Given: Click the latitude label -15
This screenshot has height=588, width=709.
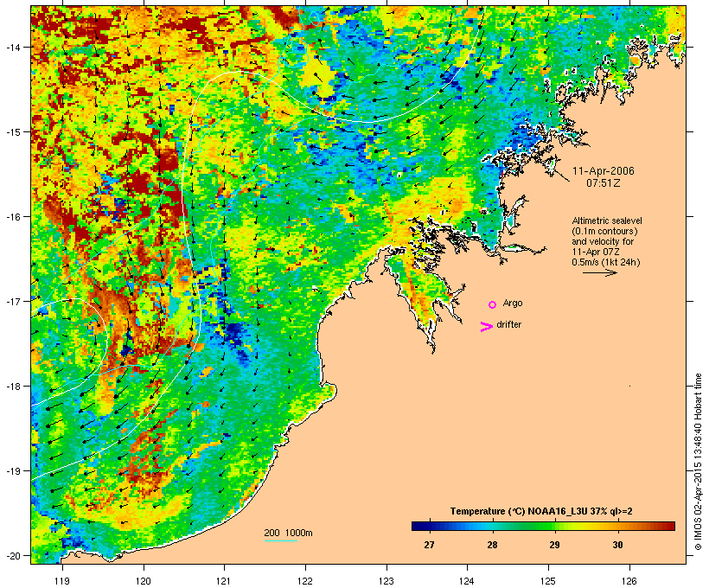Looking at the screenshot, I should (12, 131).
